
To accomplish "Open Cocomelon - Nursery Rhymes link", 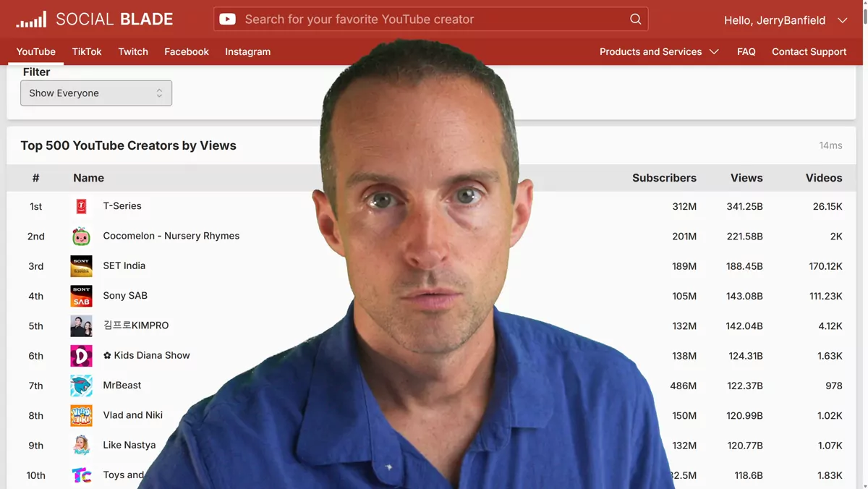I will pos(171,236).
